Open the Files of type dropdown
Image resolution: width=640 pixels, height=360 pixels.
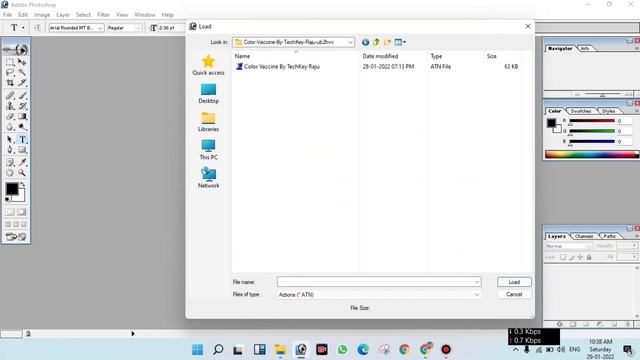pyautogui.click(x=477, y=295)
